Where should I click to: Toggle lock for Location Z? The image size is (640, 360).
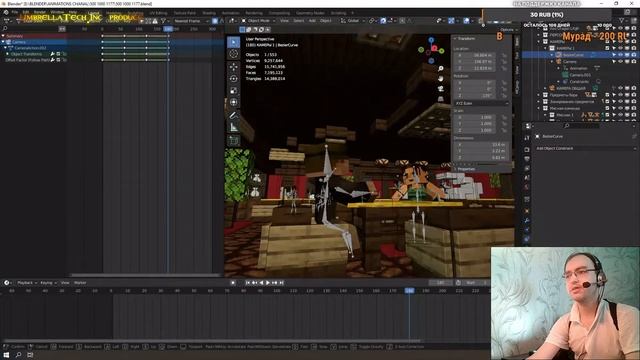(504, 68)
